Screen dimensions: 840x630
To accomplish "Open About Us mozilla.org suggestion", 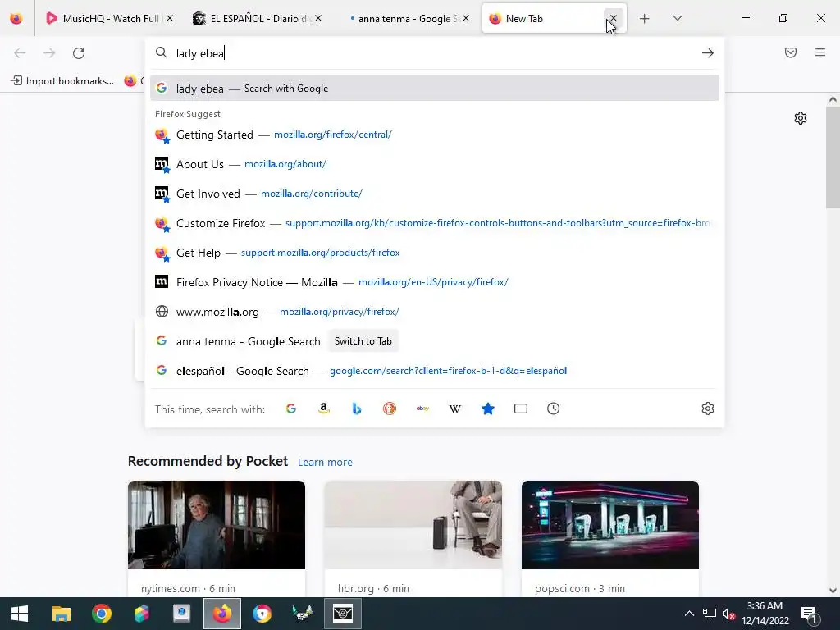I will [x=435, y=164].
